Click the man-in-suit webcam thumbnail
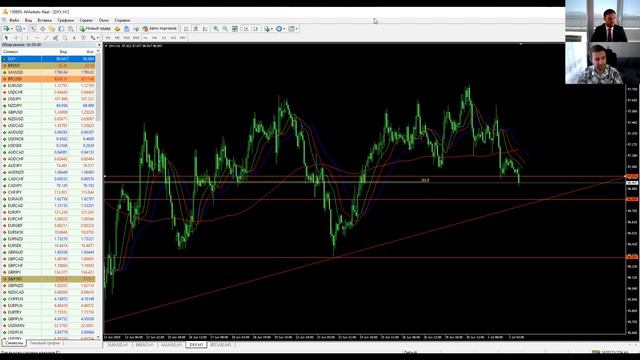The height and width of the screenshot is (360, 640). coord(602,21)
